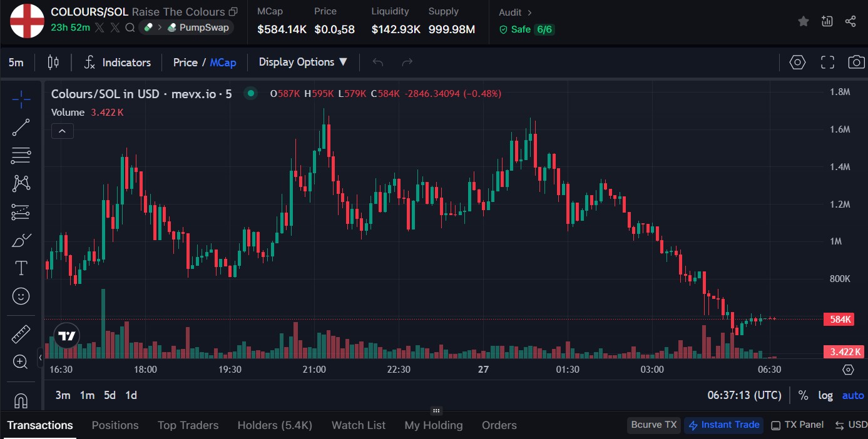The height and width of the screenshot is (439, 868).
Task: Toggle Instant Trade mode
Action: 724,425
